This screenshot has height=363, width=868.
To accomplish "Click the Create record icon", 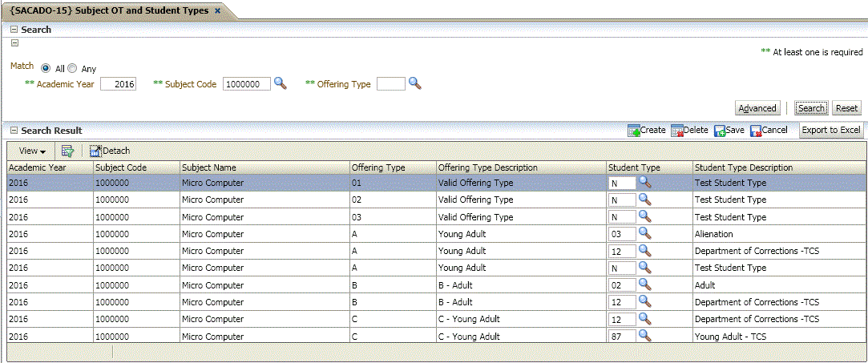I will click(634, 130).
